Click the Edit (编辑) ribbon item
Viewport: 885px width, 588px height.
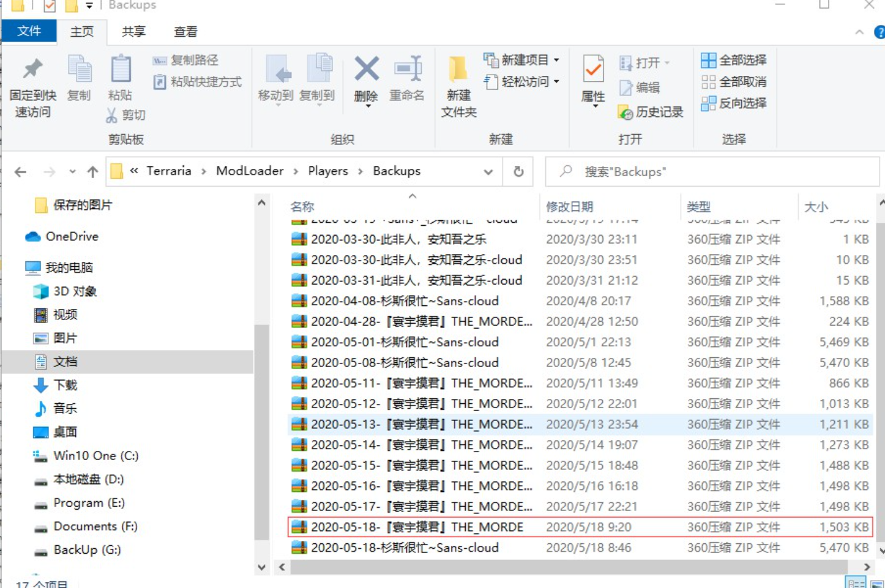(x=640, y=87)
